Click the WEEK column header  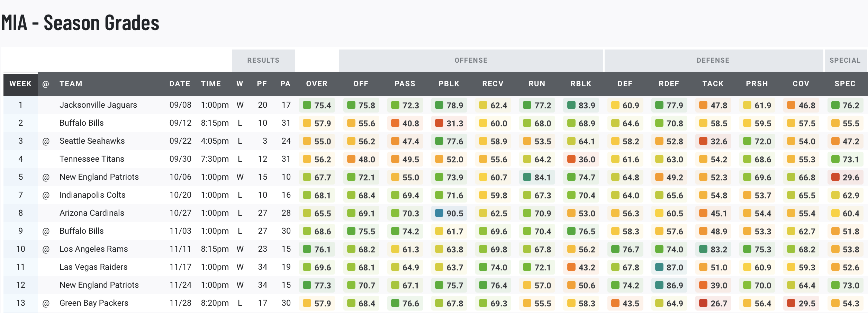point(20,84)
